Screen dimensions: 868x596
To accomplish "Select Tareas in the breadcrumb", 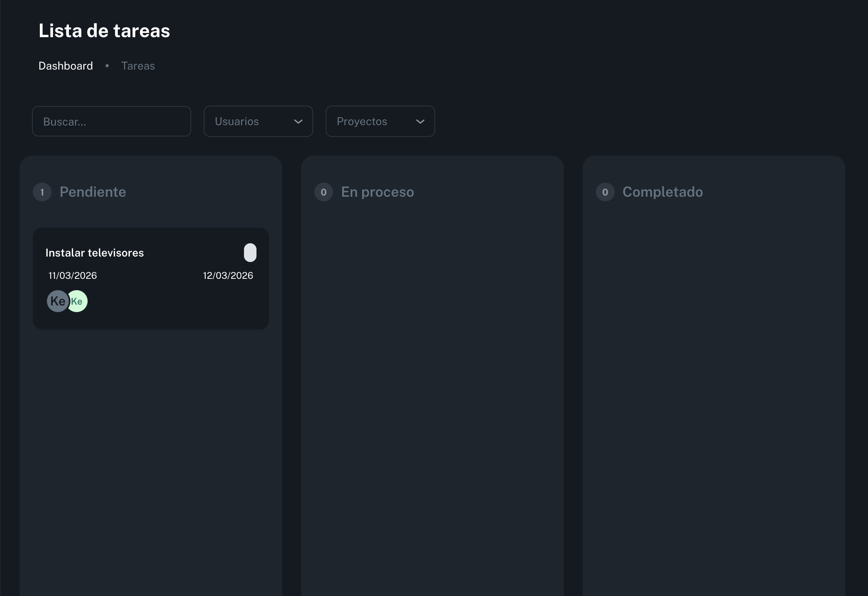I will 138,66.
